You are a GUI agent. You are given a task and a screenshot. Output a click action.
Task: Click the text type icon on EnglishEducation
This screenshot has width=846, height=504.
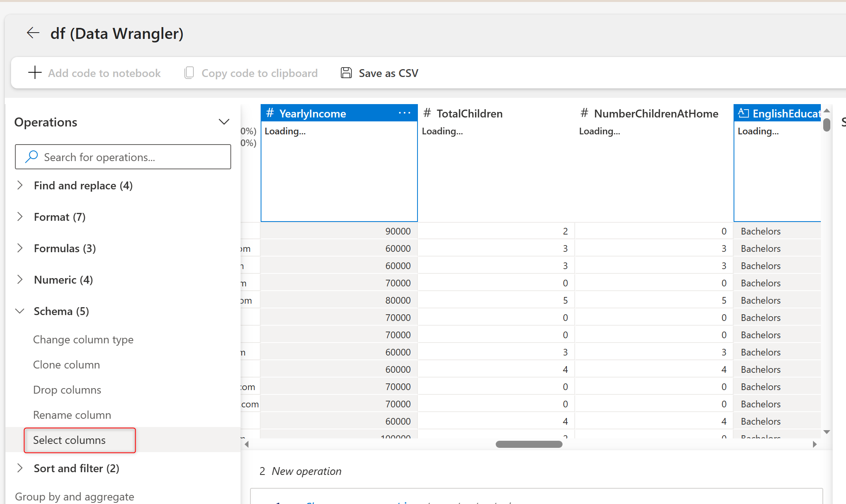point(743,113)
